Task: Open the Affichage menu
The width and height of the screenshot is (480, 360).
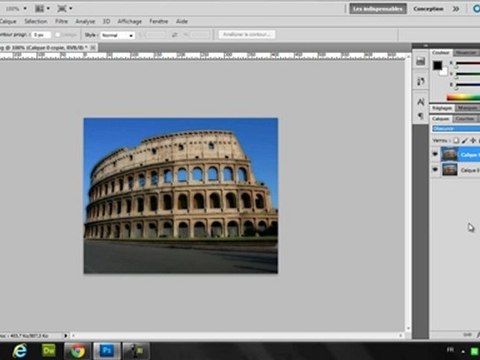Action: click(x=130, y=21)
